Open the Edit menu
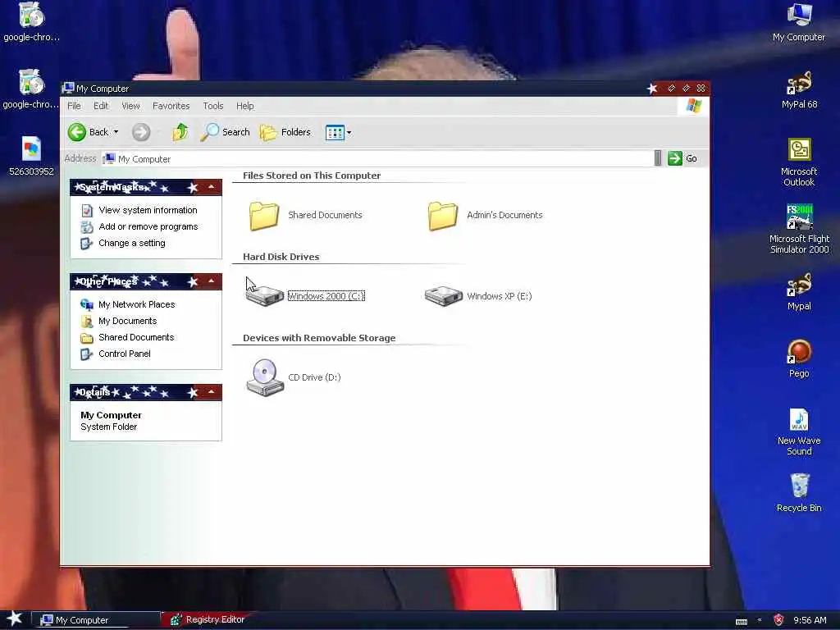Viewport: 840px width, 630px height. pyautogui.click(x=101, y=106)
